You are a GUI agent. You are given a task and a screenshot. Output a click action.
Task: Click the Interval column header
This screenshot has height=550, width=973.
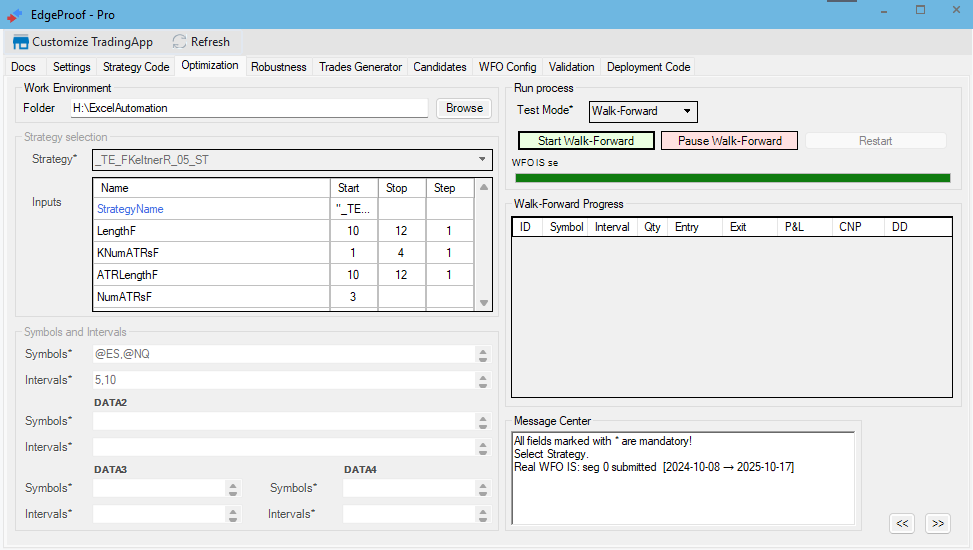click(x=612, y=227)
